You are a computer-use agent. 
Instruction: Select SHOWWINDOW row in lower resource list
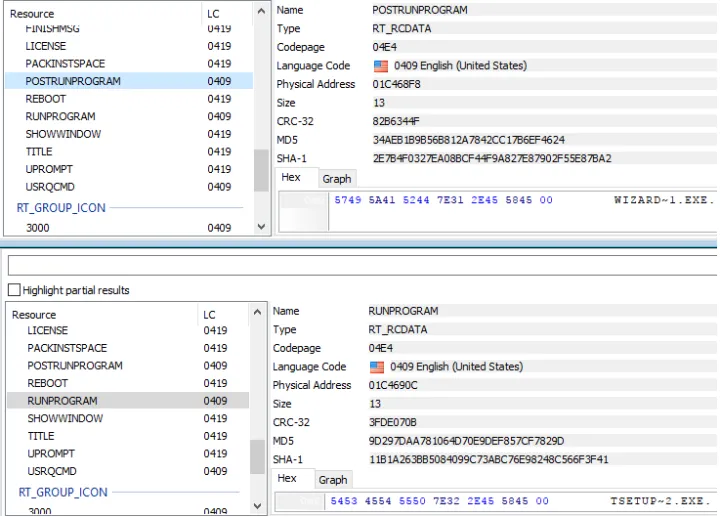point(128,418)
